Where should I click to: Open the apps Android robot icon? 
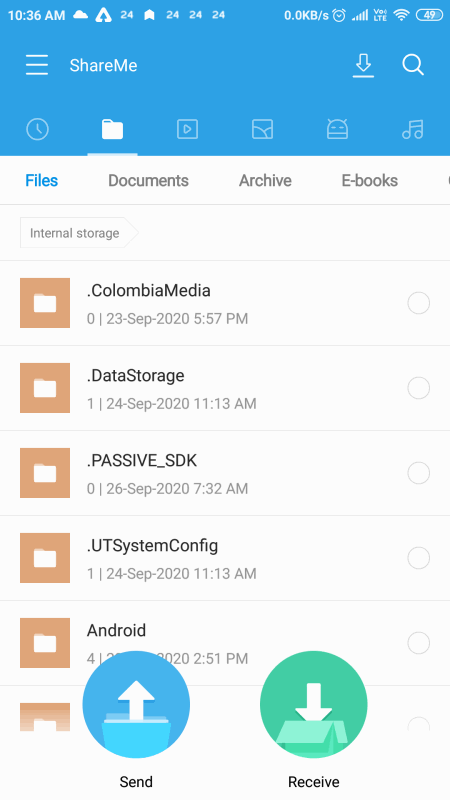click(337, 129)
